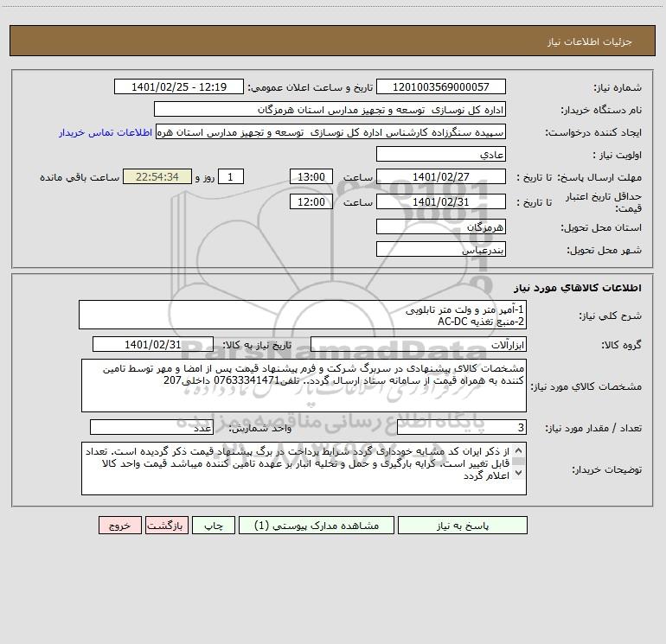
Task: Click buyer notes text area
Action: coord(304,469)
